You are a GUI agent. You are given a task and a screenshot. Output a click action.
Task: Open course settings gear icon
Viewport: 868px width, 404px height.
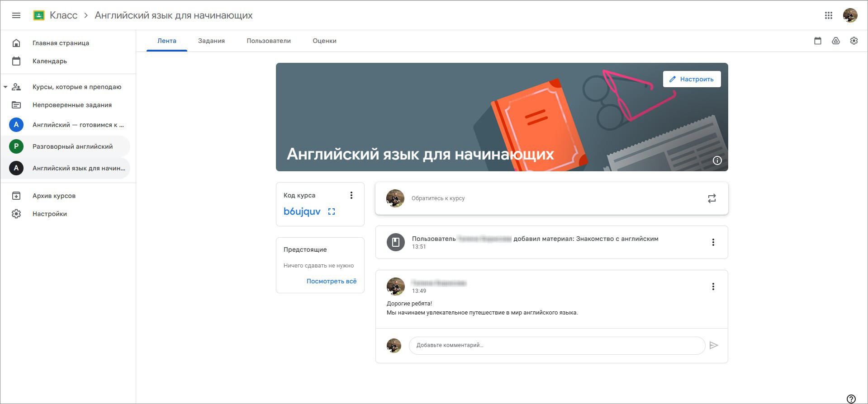click(x=854, y=41)
